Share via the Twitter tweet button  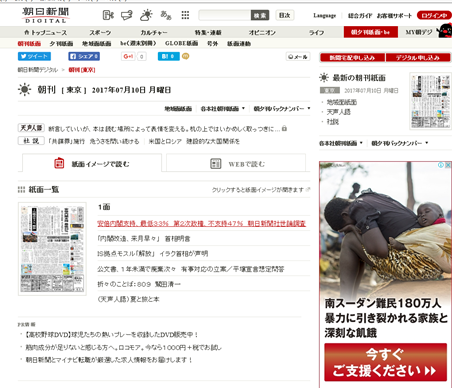[x=34, y=56]
